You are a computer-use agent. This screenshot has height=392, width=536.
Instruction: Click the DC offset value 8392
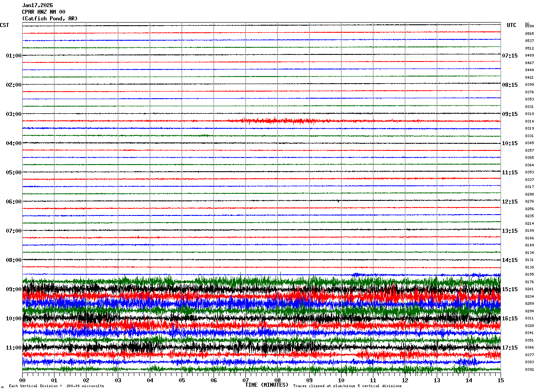529,369
